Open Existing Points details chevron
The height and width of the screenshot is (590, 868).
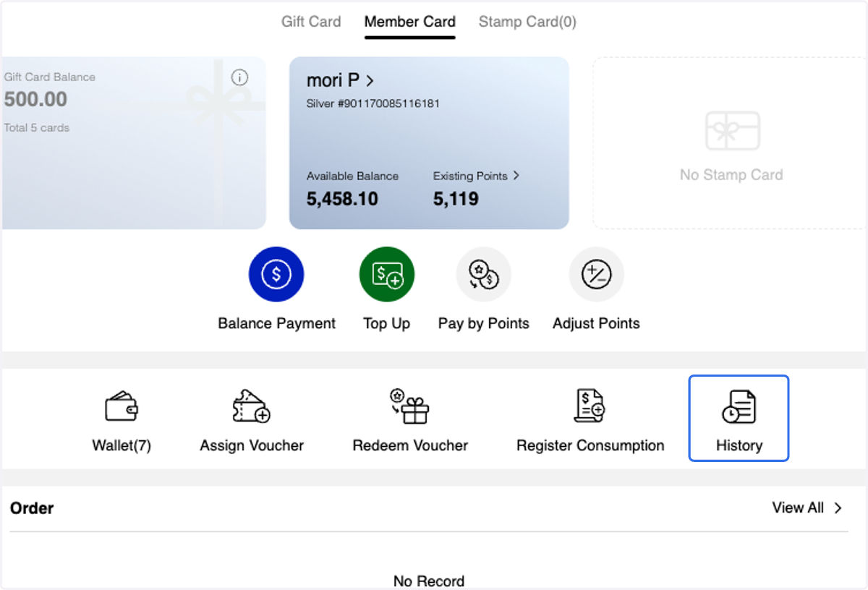point(516,175)
